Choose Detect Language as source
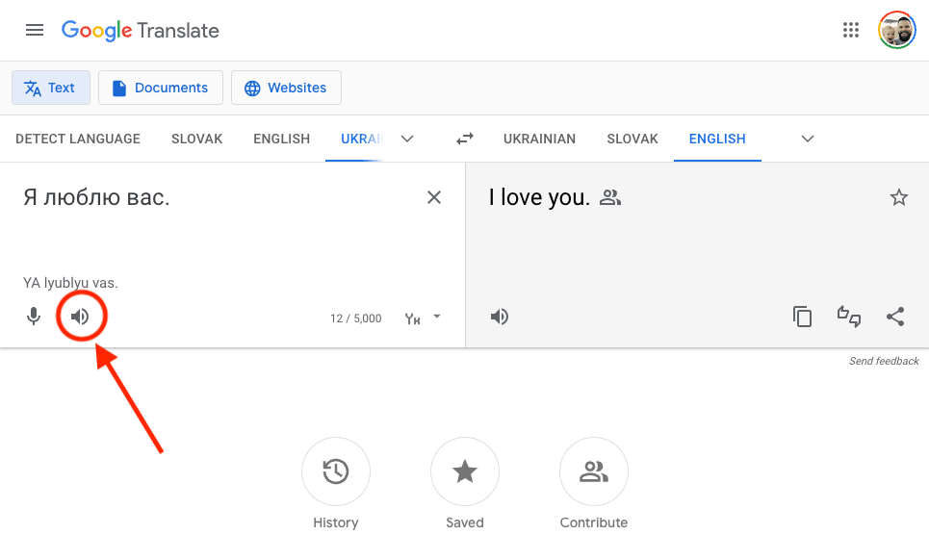 coord(78,139)
